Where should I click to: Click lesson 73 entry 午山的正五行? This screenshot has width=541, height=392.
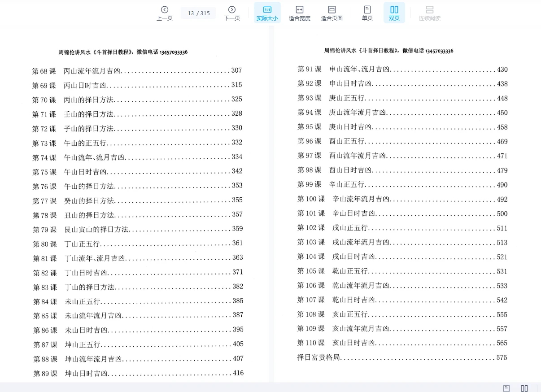[x=137, y=143]
